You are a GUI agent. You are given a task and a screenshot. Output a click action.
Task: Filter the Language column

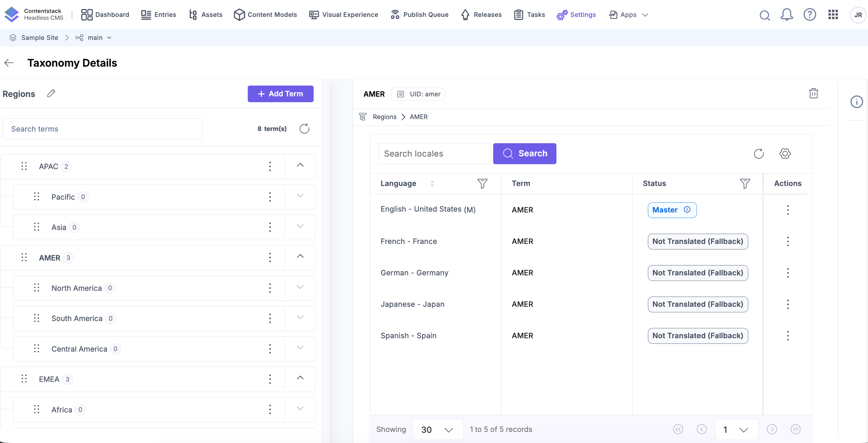pos(482,184)
